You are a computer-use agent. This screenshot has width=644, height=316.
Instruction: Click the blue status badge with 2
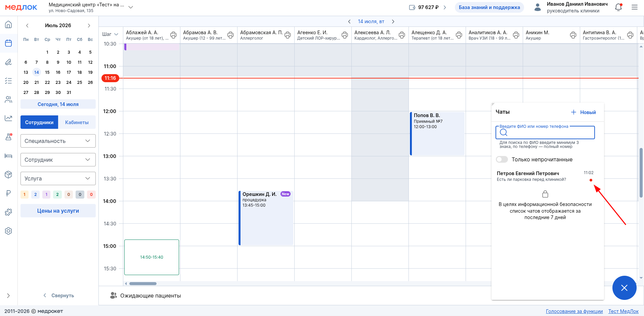pos(36,195)
